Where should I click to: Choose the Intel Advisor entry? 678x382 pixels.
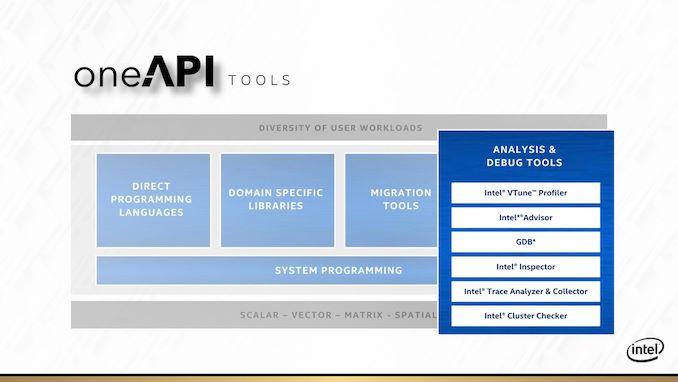pos(525,218)
